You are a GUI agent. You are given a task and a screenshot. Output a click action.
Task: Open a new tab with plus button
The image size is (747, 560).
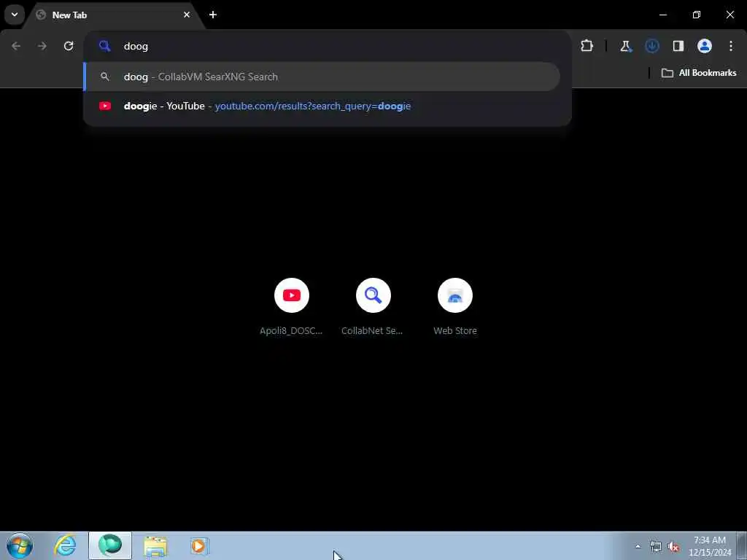(213, 15)
